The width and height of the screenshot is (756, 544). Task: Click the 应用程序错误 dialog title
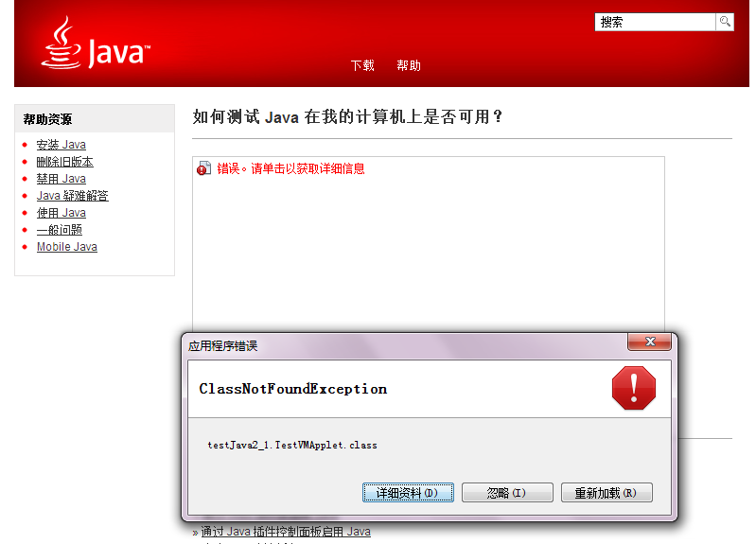coord(222,345)
